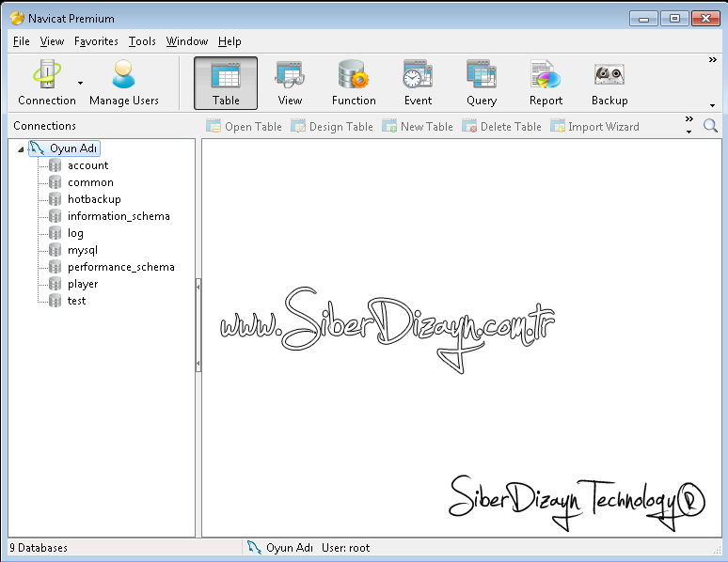728x562 pixels.
Task: Open Manage Users
Action: pos(123,83)
